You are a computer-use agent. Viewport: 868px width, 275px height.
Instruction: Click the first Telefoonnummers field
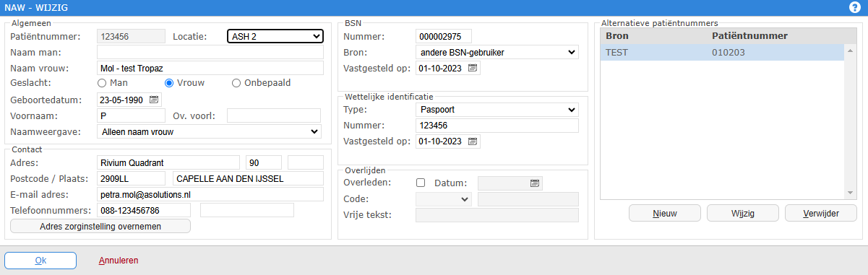(143, 210)
